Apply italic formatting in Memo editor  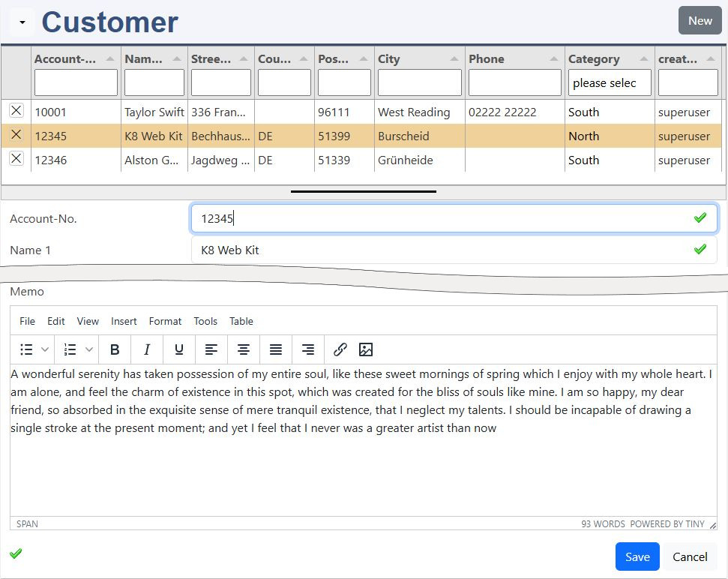tap(147, 349)
